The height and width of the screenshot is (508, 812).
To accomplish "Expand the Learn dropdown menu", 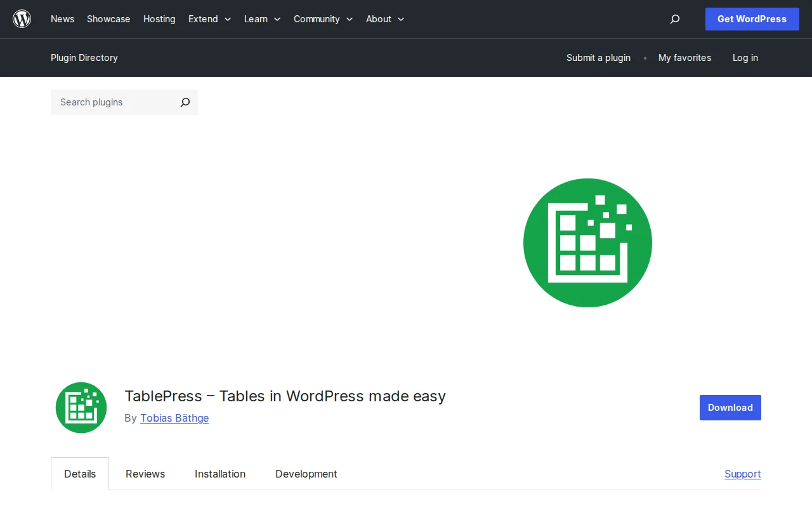I will coord(262,19).
